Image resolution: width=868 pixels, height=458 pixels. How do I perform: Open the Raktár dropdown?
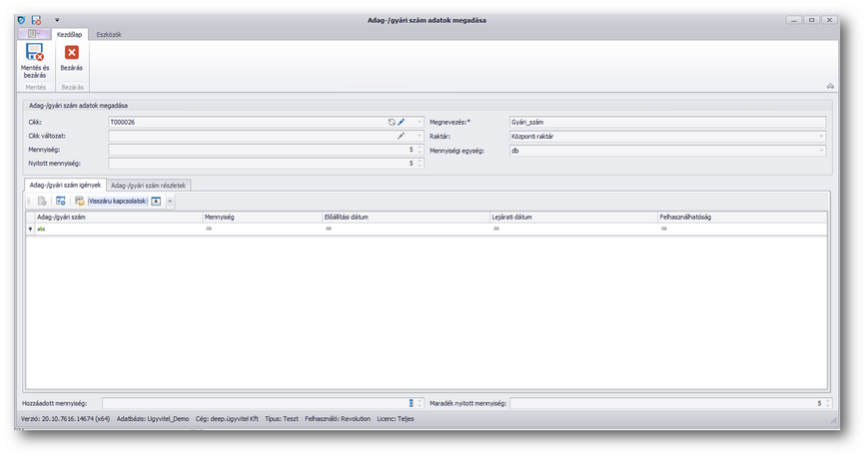(822, 136)
